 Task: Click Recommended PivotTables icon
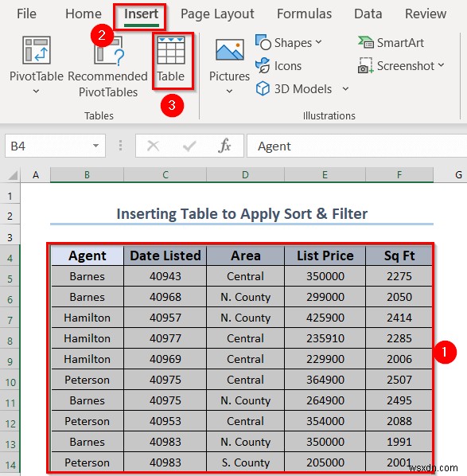[108, 50]
